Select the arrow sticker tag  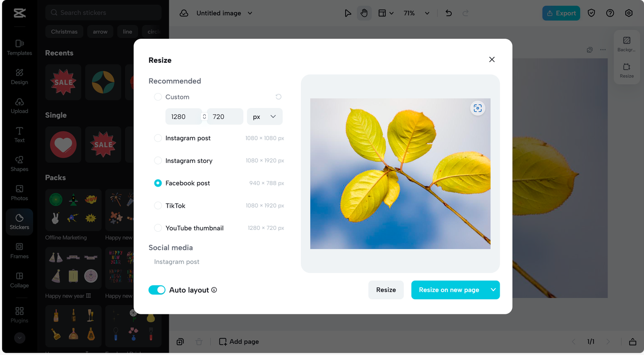(100, 32)
